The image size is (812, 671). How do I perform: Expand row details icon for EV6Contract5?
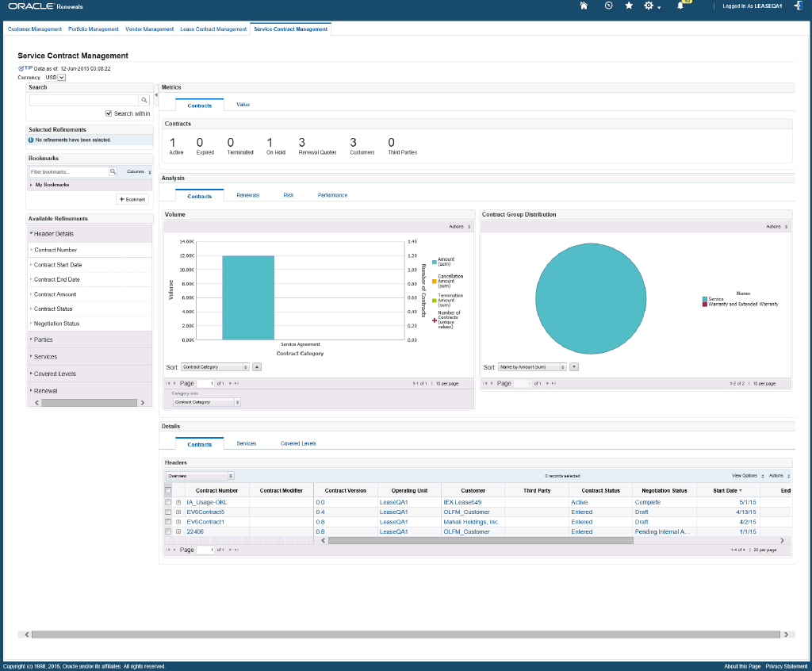click(178, 512)
